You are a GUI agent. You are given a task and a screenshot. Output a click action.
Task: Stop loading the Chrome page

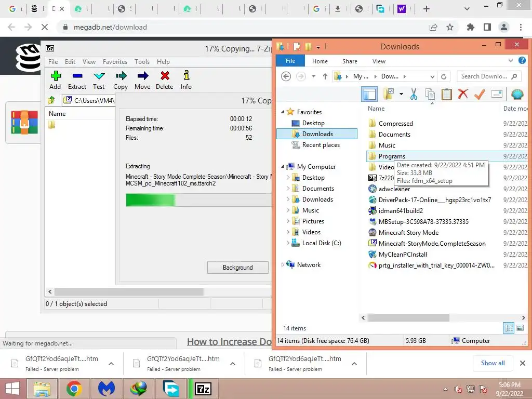click(x=45, y=27)
